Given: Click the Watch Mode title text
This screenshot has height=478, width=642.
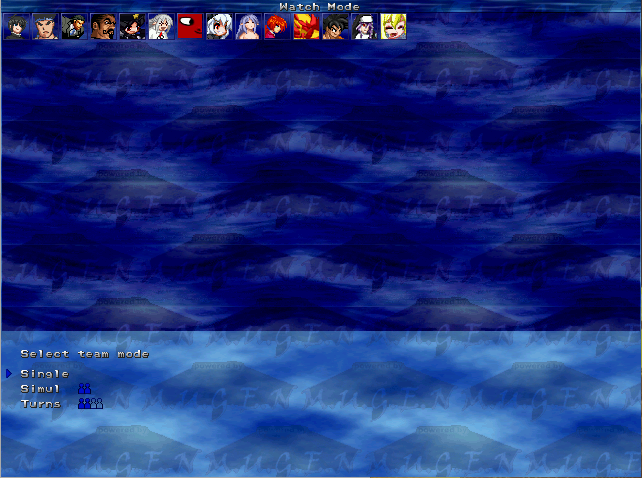Looking at the screenshot, I should tap(319, 7).
